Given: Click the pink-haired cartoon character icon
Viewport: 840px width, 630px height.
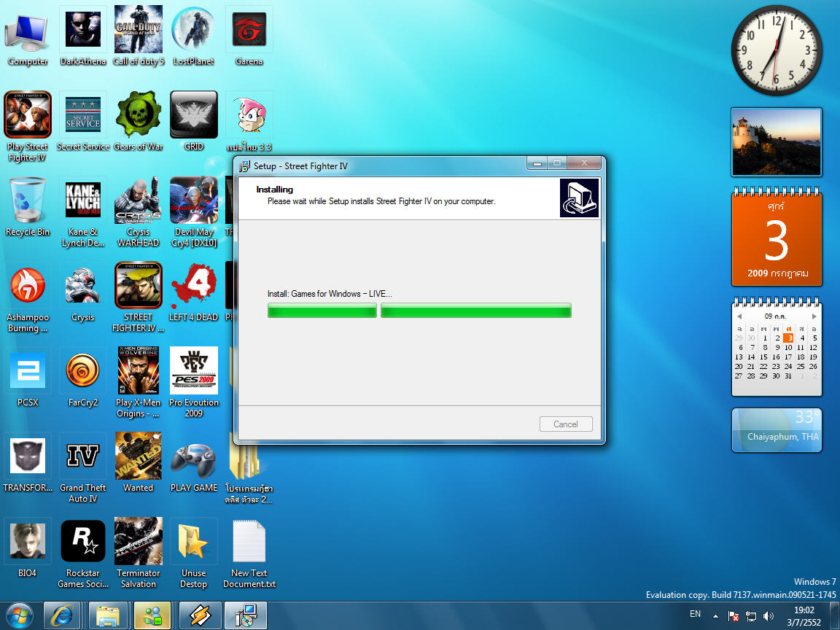Looking at the screenshot, I should pos(249,116).
